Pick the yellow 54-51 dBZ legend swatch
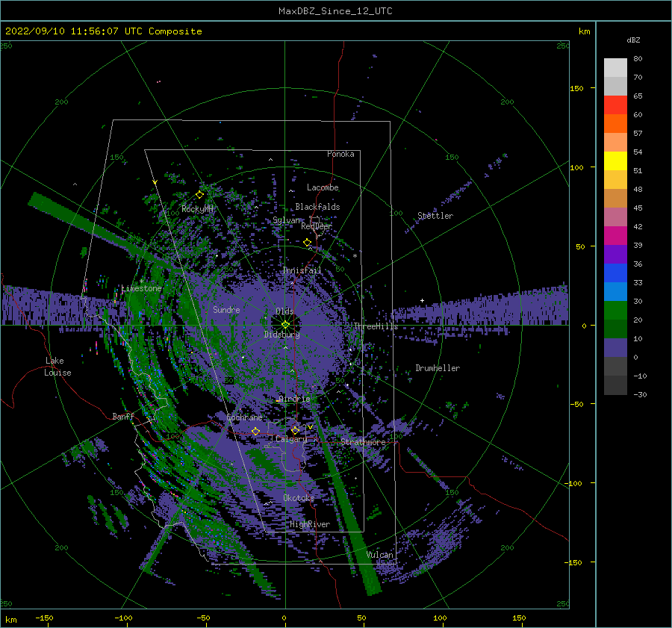 coord(615,161)
